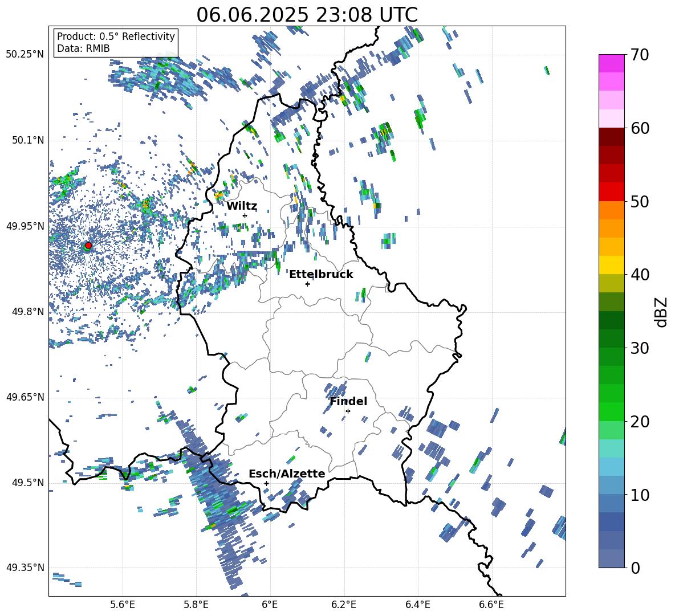Click the title 06.06.2025 23:08 UTC
This screenshot has width=675, height=616.
point(307,15)
